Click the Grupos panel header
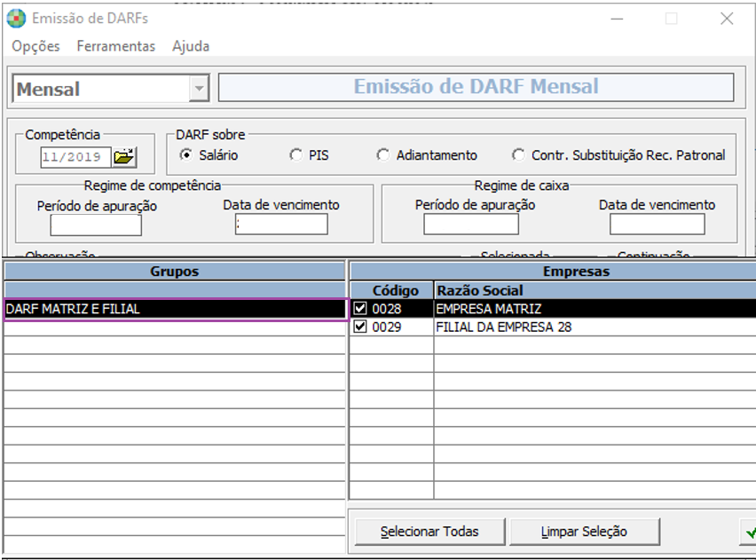 [x=175, y=271]
